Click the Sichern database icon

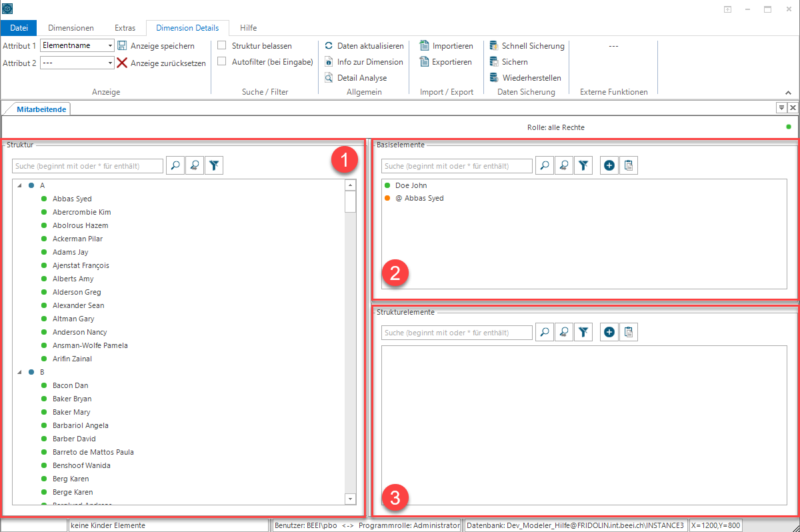coord(494,61)
